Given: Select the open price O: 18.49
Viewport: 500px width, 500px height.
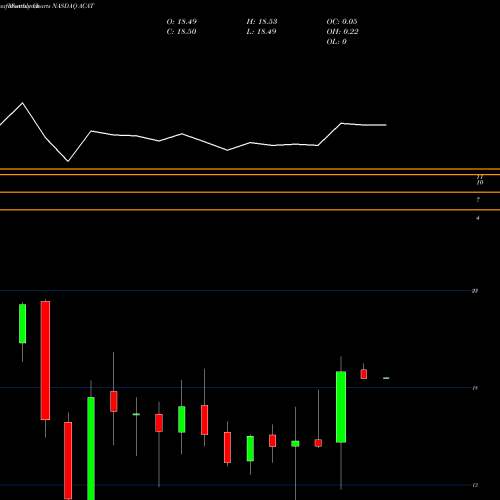Looking at the screenshot, I should coord(182,22).
